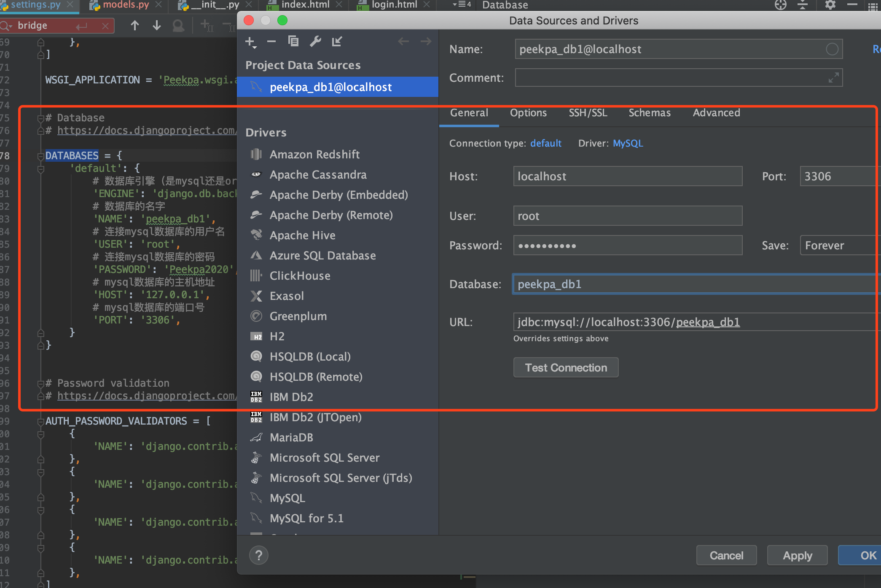Open driver settings via wrench icon
The image size is (881, 588).
[x=315, y=41]
